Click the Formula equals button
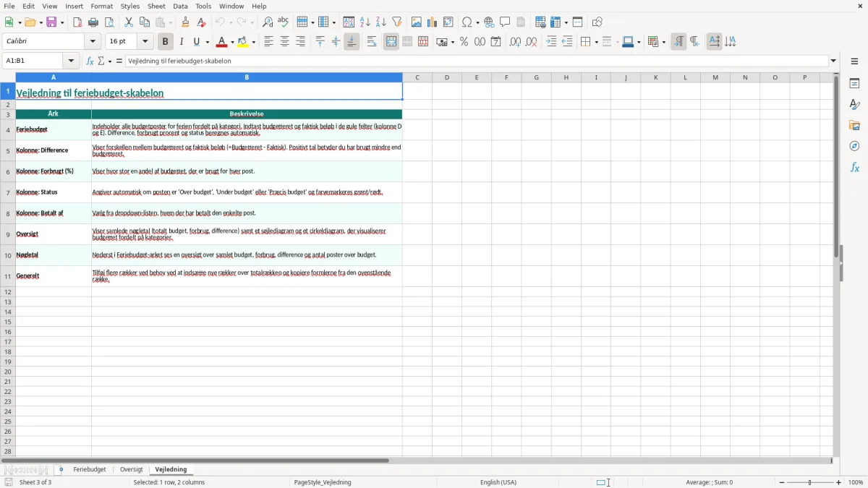The height and width of the screenshot is (488, 868). tap(119, 61)
